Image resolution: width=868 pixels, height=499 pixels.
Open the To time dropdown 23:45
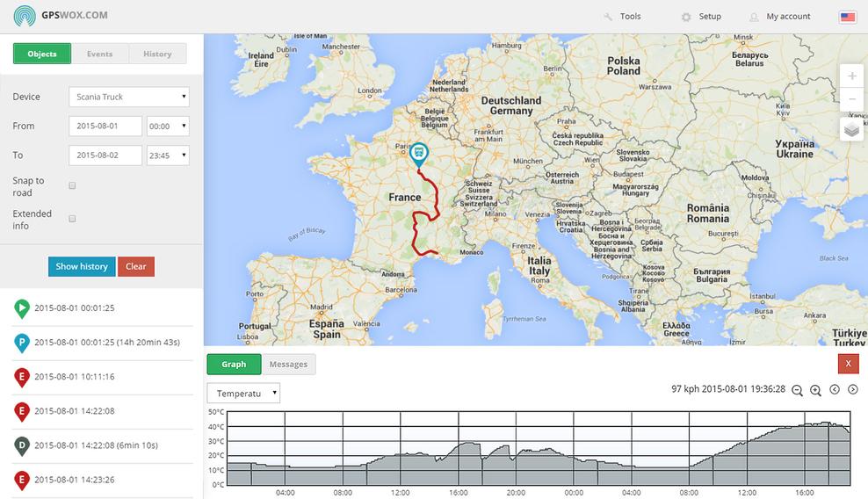pos(168,155)
